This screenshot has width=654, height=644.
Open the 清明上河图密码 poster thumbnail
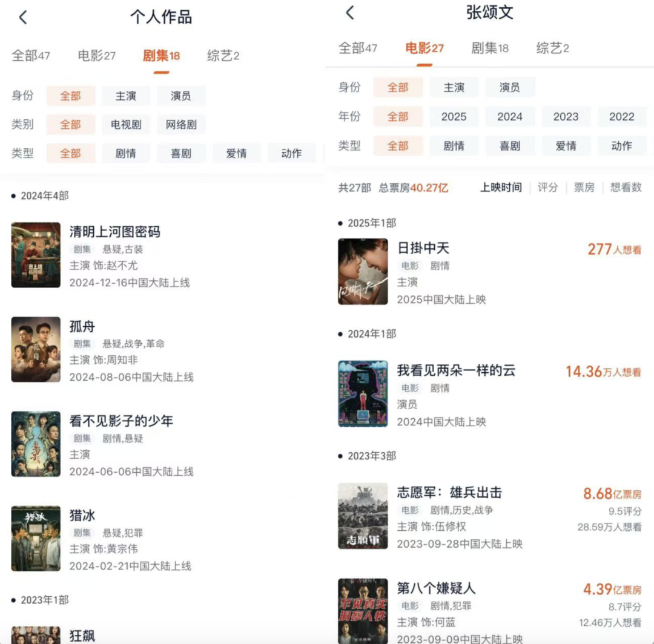pos(36,255)
